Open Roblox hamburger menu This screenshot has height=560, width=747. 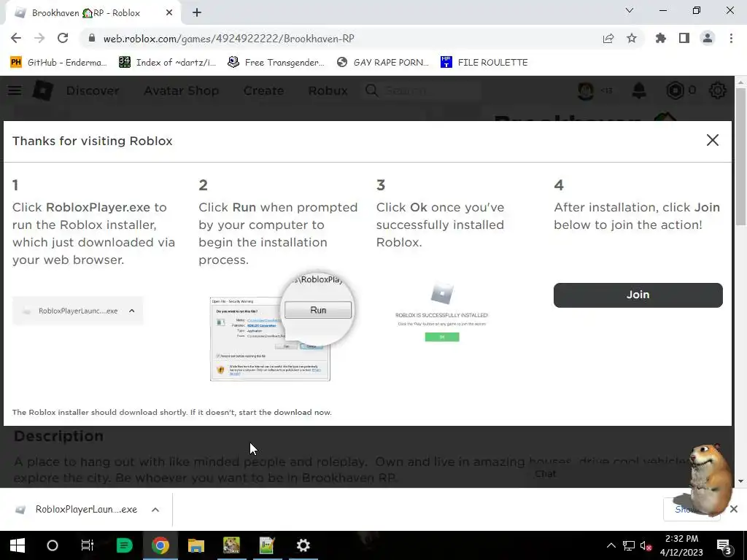pos(15,90)
